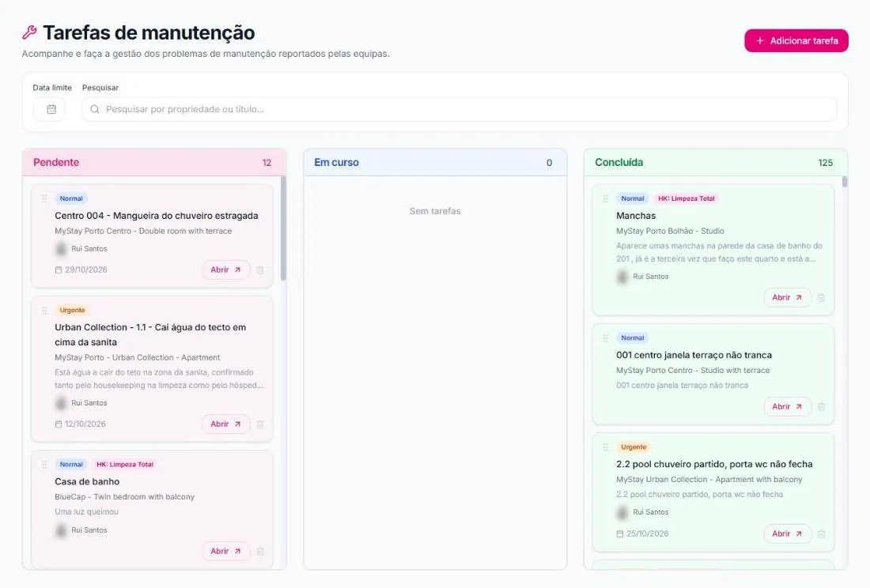870x588 pixels.
Task: Click the title 'Centro 004 - Mangueira do chuveiro estragada'
Action: [x=157, y=216]
